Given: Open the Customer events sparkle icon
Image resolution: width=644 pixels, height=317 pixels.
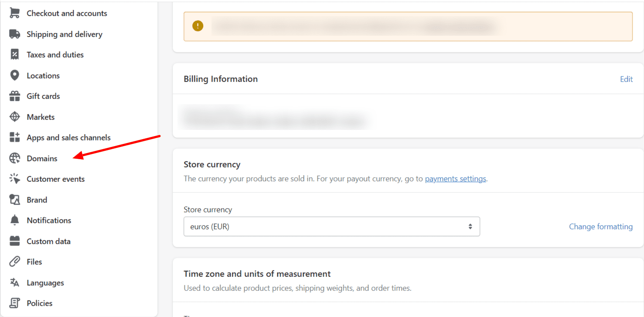Looking at the screenshot, I should tap(14, 179).
